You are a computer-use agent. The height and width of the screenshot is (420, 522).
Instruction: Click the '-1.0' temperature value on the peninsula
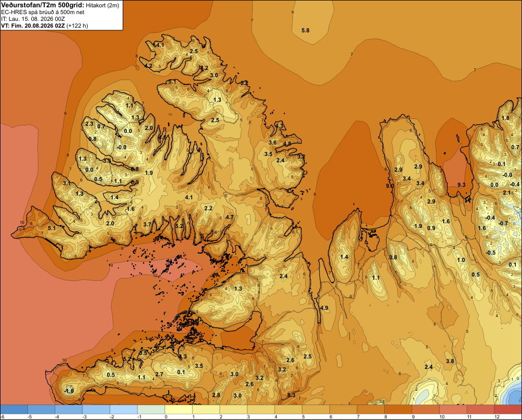tap(68, 391)
